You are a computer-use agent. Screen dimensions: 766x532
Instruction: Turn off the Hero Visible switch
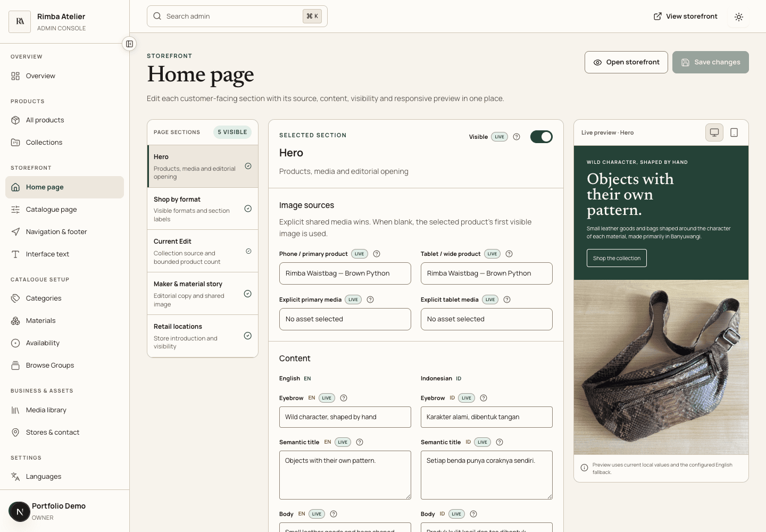tap(542, 137)
